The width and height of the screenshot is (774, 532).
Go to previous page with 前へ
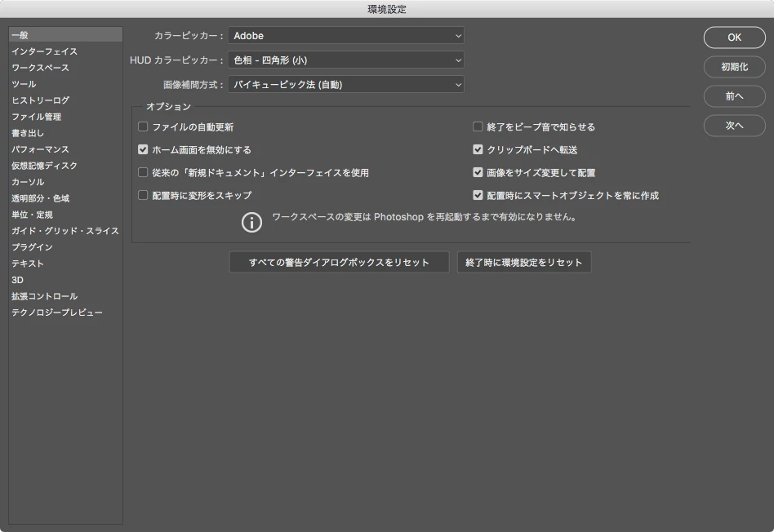(x=734, y=96)
